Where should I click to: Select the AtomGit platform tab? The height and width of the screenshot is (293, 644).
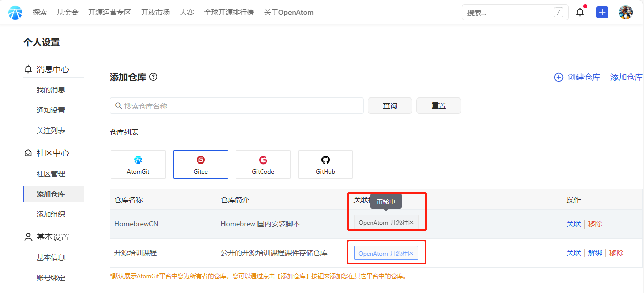pyautogui.click(x=138, y=165)
